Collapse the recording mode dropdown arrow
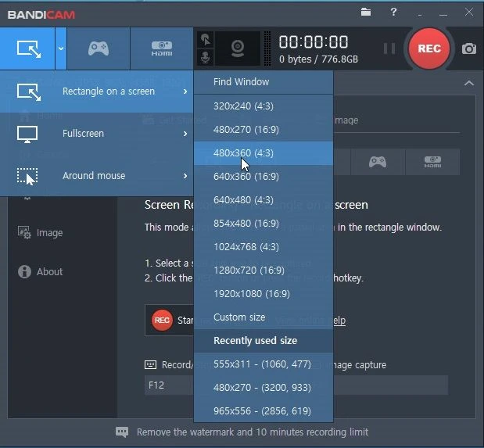Screen dimensions: 484x448 [61, 48]
